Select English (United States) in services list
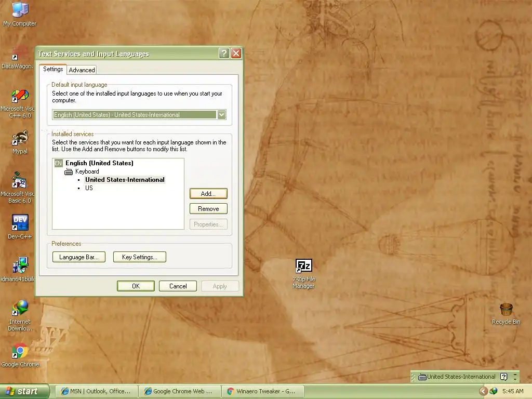The image size is (532, 399). tap(99, 163)
